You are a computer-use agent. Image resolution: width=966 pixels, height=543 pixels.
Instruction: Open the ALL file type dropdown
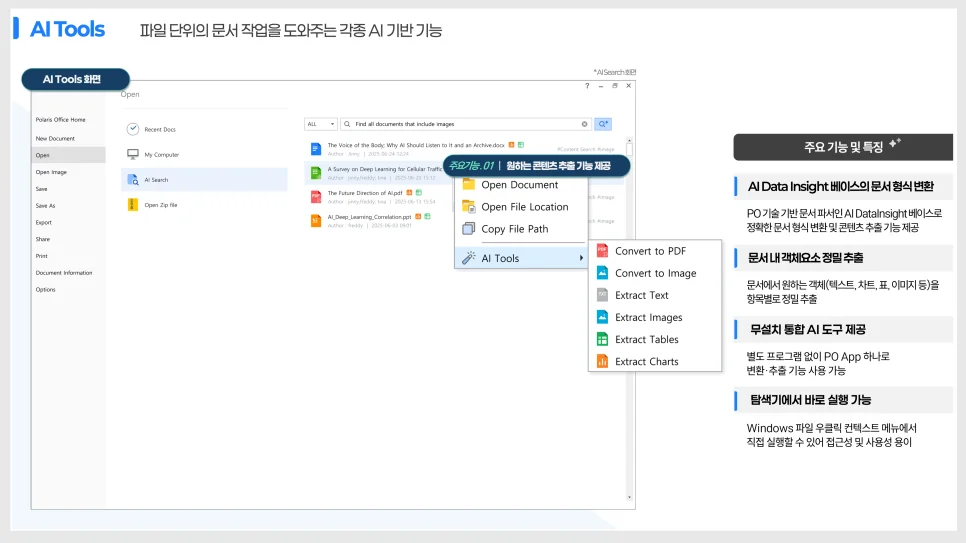tap(320, 124)
